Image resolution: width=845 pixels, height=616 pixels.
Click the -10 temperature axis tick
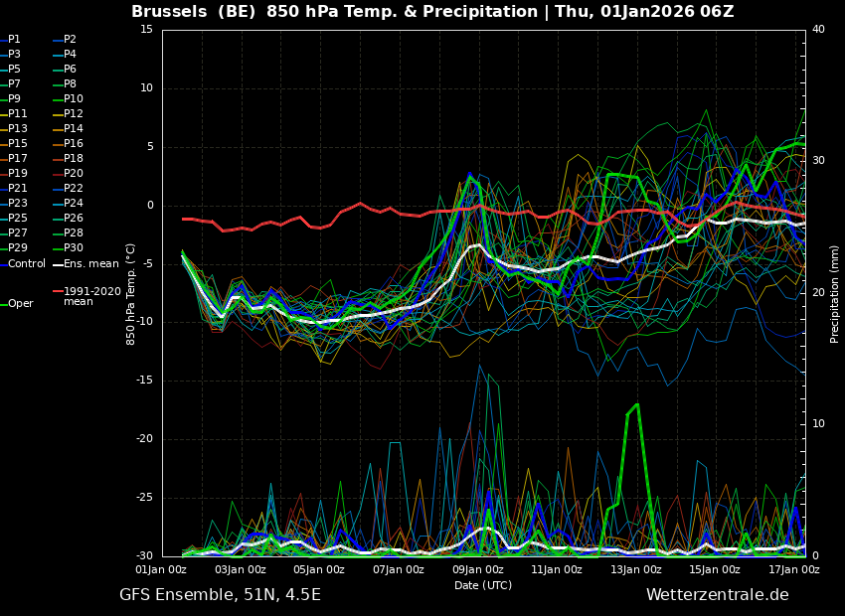(x=145, y=322)
